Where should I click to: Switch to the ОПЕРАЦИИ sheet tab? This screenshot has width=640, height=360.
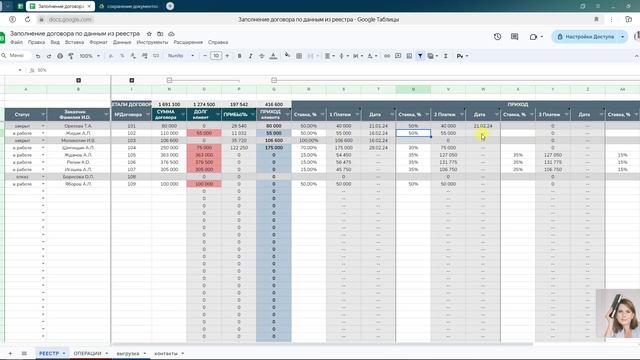pos(87,353)
